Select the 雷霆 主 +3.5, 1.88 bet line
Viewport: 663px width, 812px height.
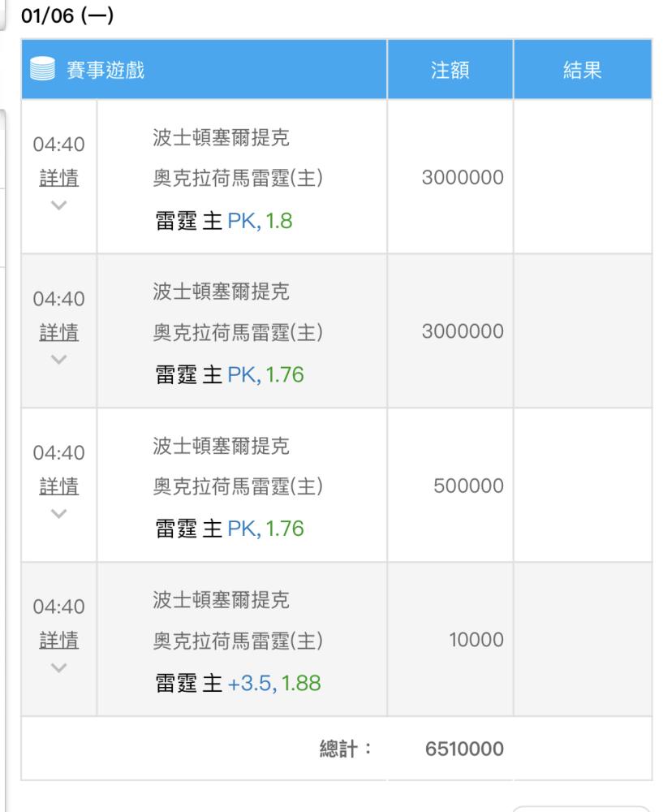238,683
